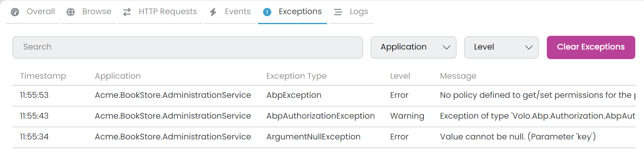Select the Events tab
The height and width of the screenshot is (154, 644).
pos(230,12)
